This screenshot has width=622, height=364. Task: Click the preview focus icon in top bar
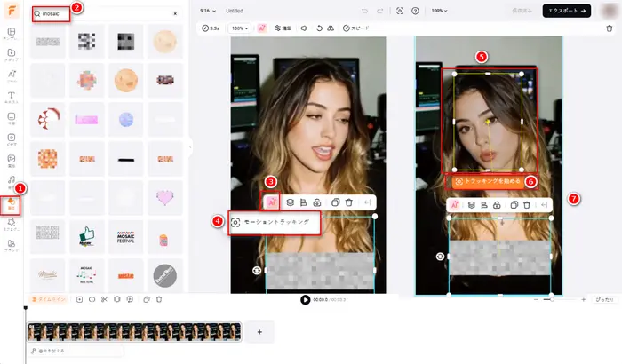tap(400, 11)
